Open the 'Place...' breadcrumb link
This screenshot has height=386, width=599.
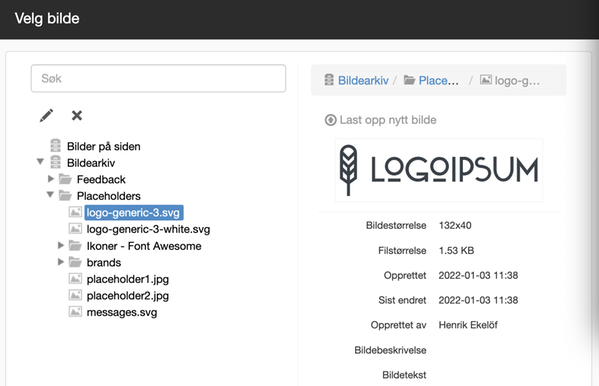[x=439, y=80]
